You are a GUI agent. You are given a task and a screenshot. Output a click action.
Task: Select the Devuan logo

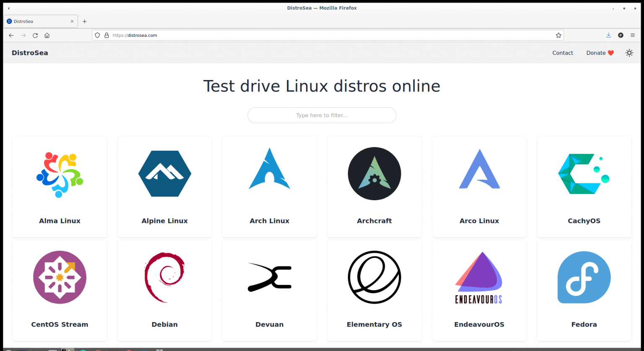tap(270, 277)
